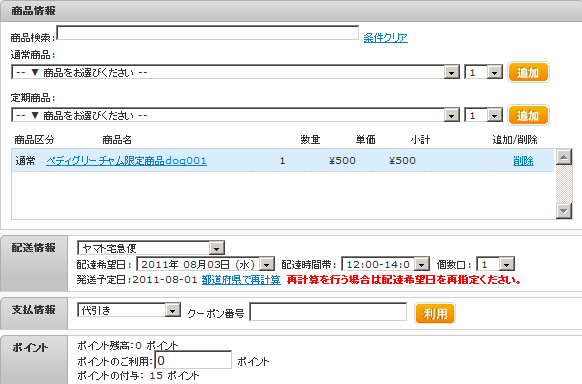Image resolution: width=582 pixels, height=384 pixels.
Task: Click the ポイントの付与: 15 ポイント text
Action: point(138,375)
